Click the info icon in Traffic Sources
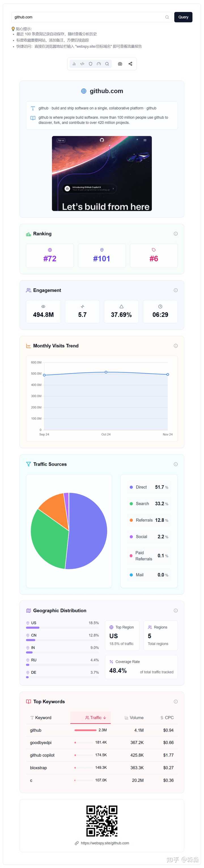 click(176, 464)
